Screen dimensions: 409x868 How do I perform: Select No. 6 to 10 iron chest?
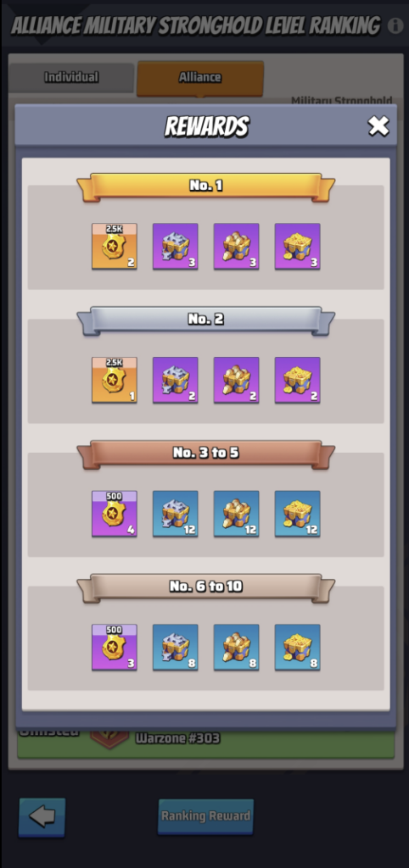175,647
